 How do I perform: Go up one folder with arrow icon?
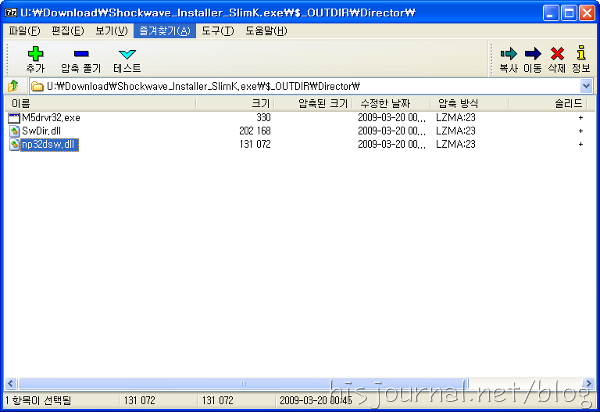point(13,86)
